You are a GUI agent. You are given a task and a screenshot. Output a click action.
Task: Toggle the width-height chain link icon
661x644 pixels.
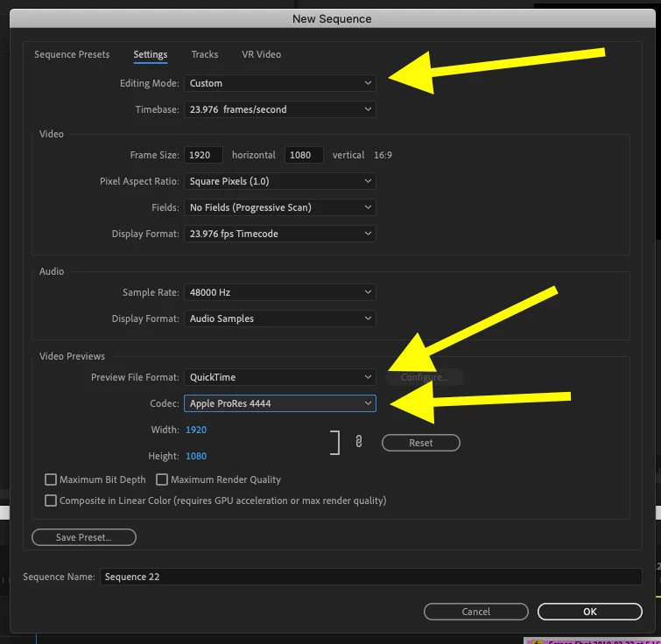click(x=359, y=441)
